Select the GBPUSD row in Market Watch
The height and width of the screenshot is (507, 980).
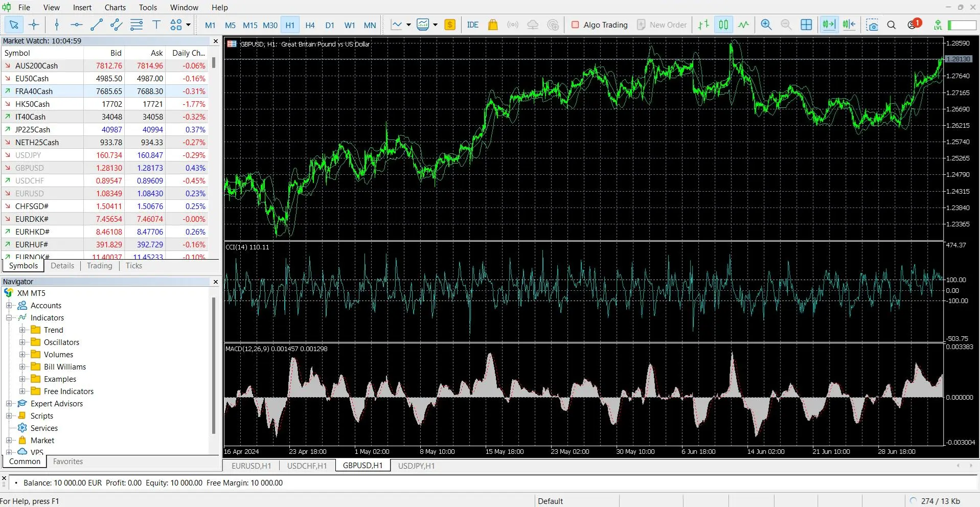tap(105, 168)
